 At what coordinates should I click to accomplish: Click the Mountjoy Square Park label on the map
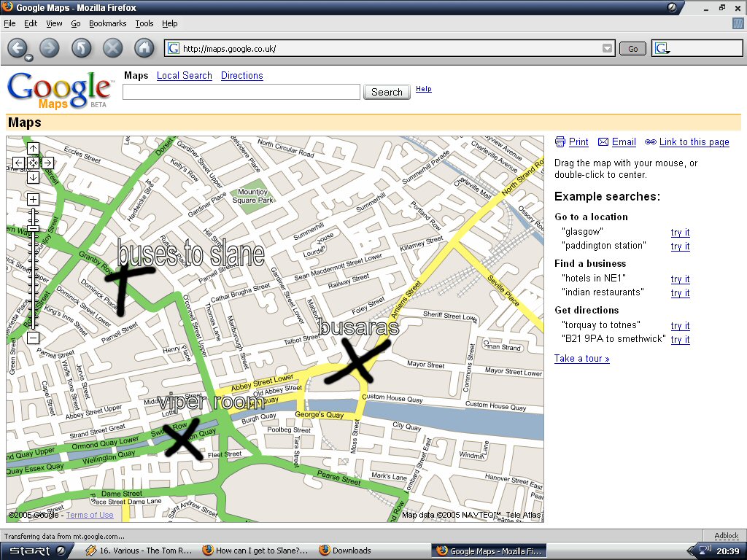pos(252,195)
